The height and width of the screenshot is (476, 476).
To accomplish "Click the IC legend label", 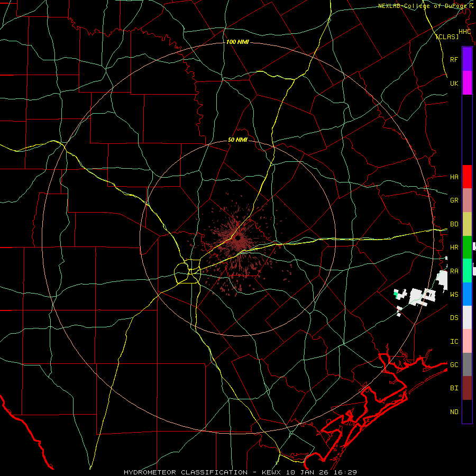I will (x=454, y=341).
